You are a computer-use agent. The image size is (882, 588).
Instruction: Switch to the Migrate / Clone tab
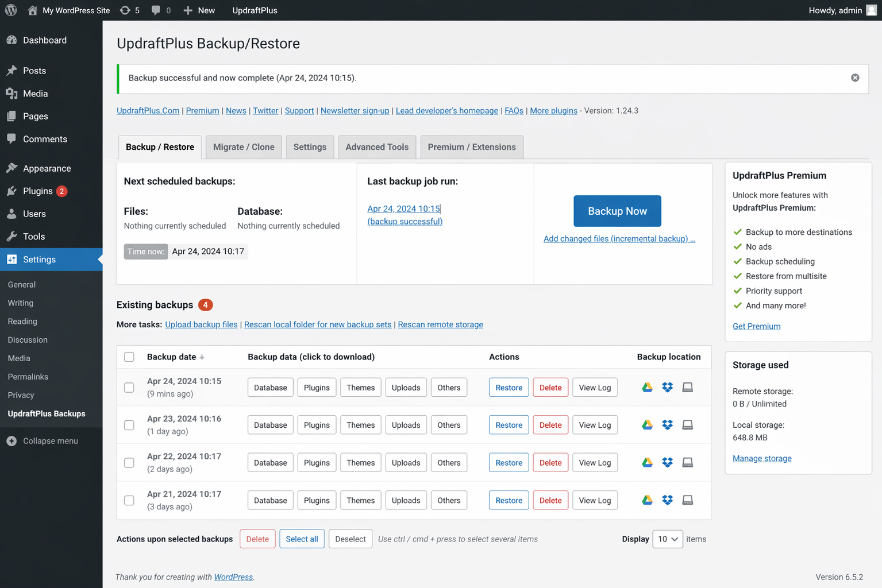[244, 147]
